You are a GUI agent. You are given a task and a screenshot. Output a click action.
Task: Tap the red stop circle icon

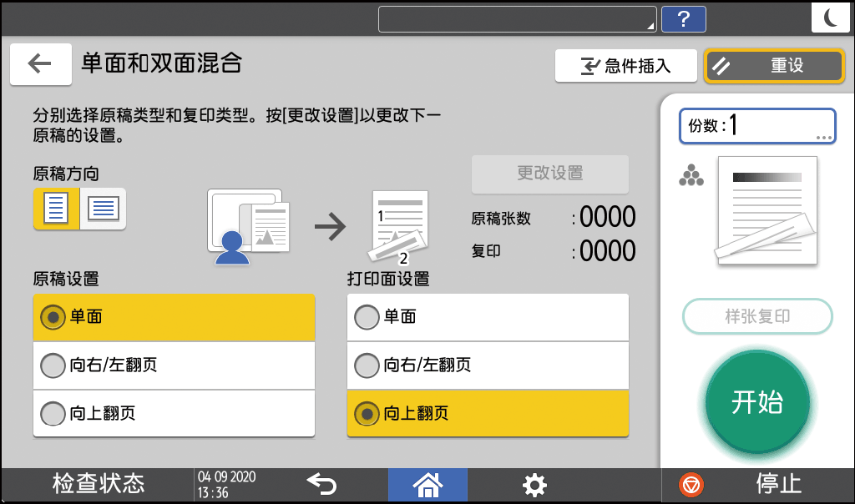click(x=691, y=484)
